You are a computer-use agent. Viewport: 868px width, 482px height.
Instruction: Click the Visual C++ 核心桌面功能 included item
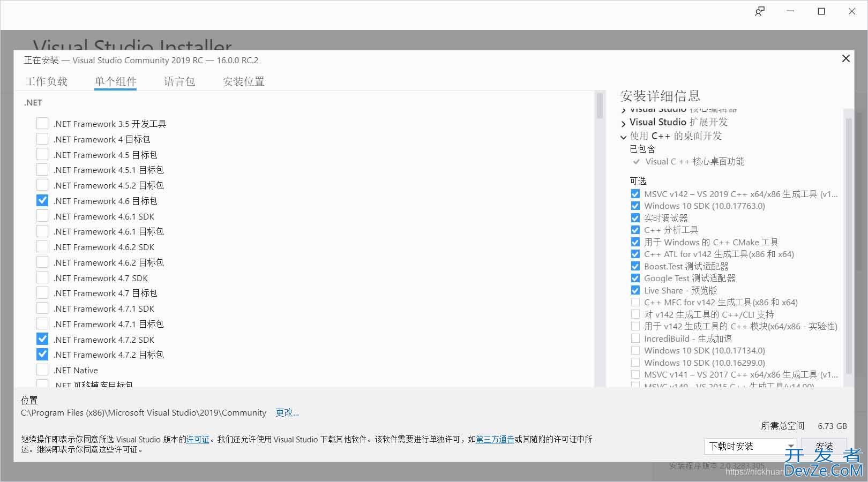pos(694,161)
